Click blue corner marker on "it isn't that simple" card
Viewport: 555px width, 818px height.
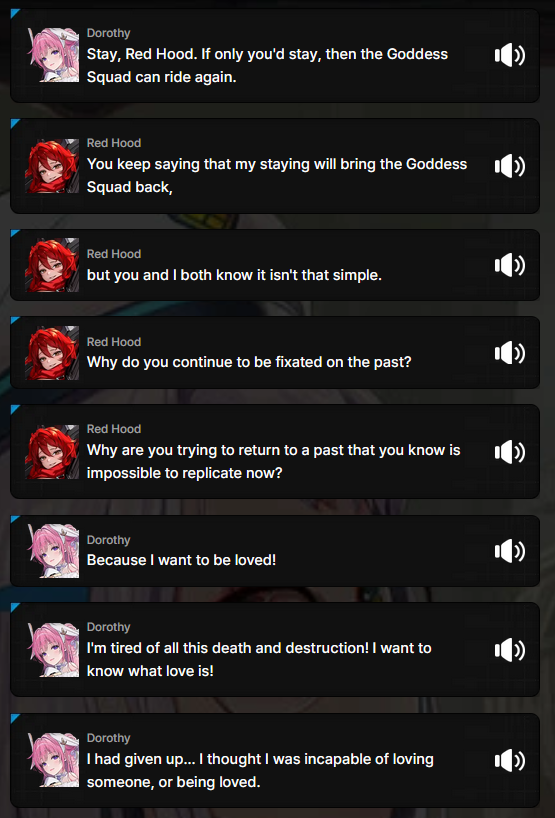click(14, 233)
